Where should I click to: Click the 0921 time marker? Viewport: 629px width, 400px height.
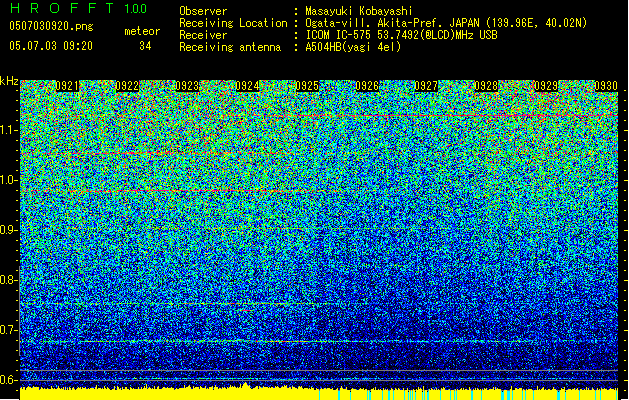(x=67, y=86)
